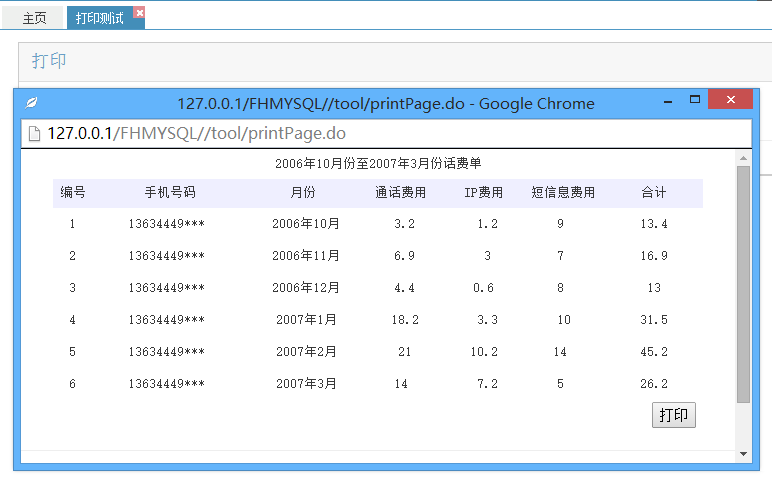The image size is (772, 492).
Task: Click IP fee value 0.6
Action: pos(483,288)
